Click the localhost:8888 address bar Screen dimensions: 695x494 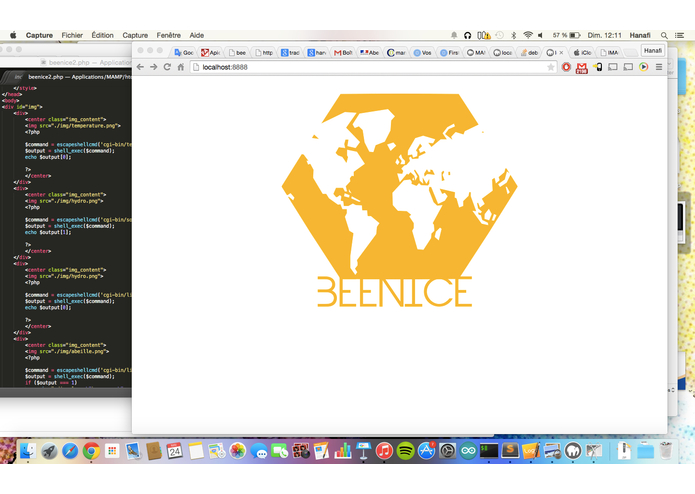pos(372,67)
